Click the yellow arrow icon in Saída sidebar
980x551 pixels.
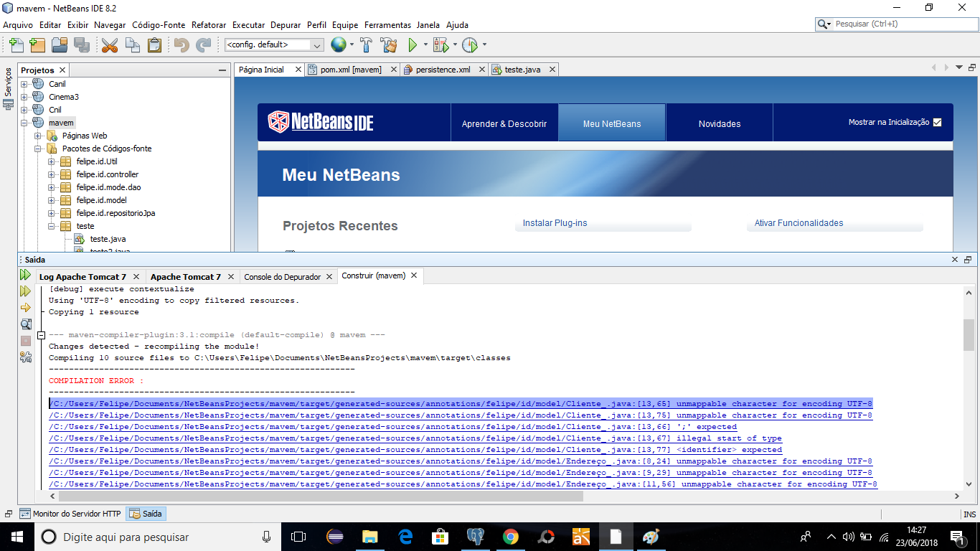(26, 307)
